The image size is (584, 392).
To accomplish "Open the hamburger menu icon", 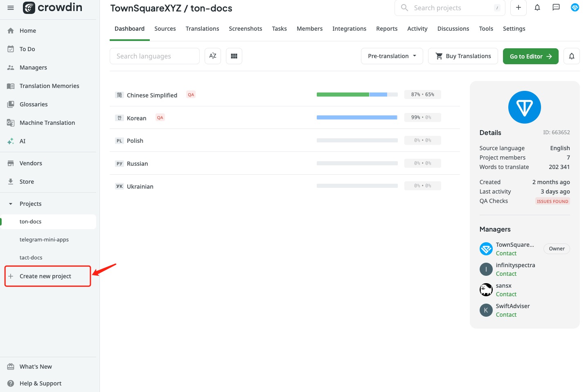I will (11, 8).
